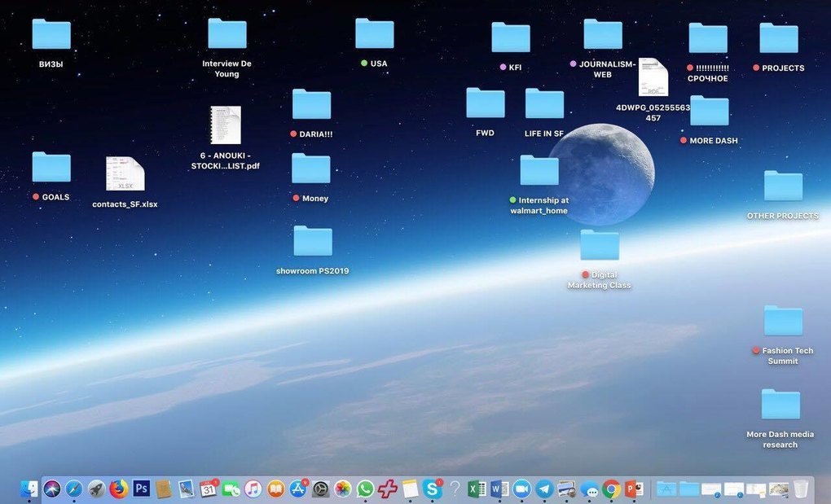Select the Digital Marketing Class folder
The height and width of the screenshot is (504, 831).
point(600,244)
